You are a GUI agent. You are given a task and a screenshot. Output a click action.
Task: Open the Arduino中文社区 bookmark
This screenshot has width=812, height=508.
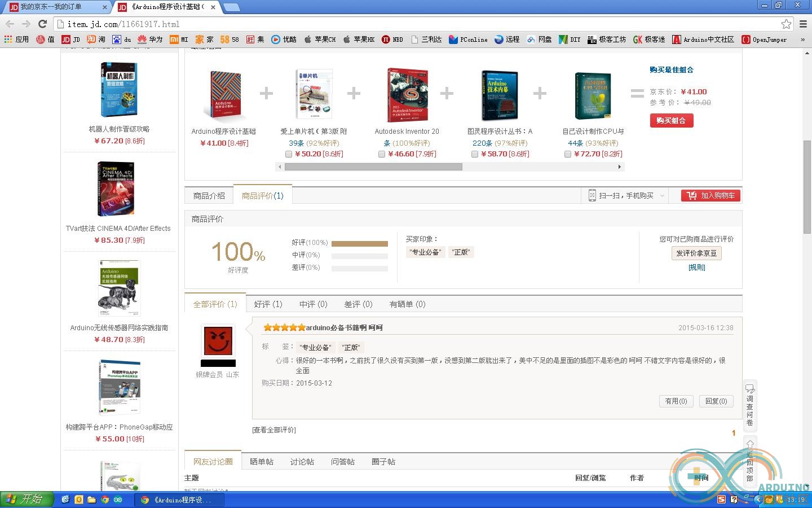pyautogui.click(x=703, y=40)
